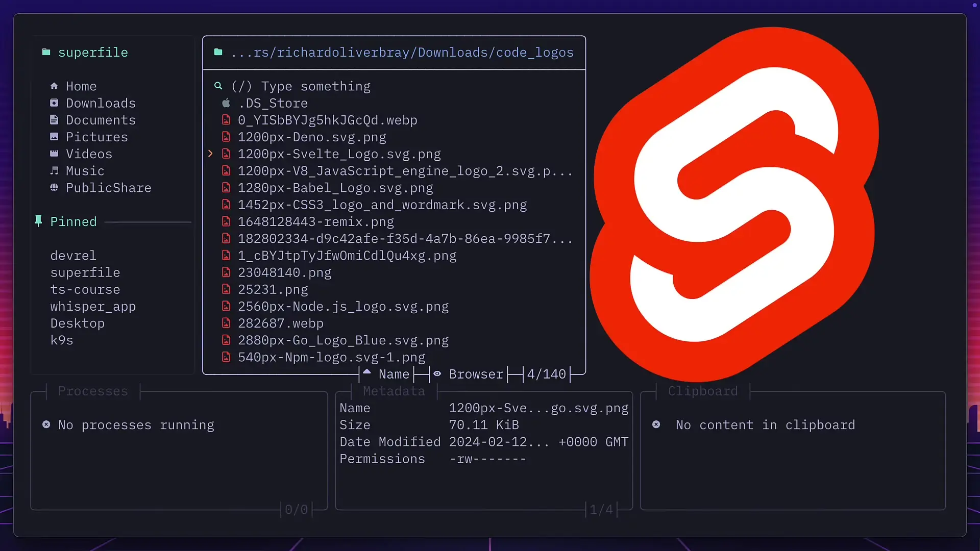This screenshot has height=551, width=980.
Task: Click the Browser mode label
Action: [x=476, y=373]
